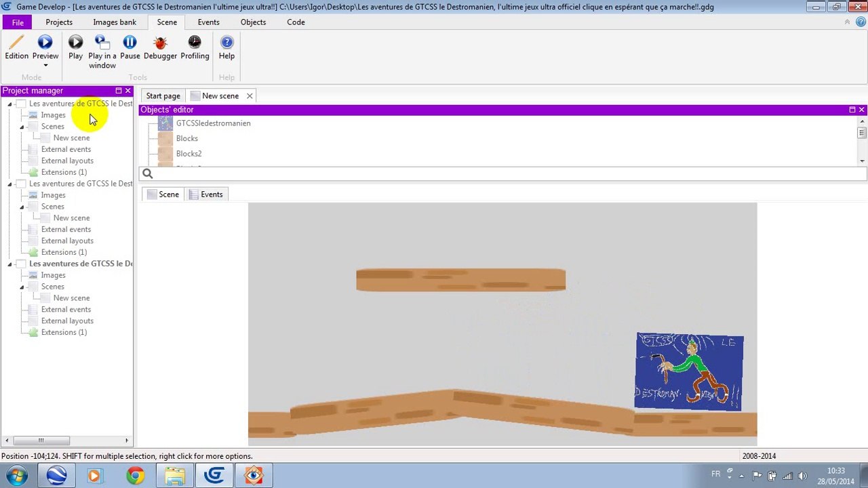Collapse the ribbon with the double chevron
This screenshot has width=868, height=488.
[x=847, y=22]
